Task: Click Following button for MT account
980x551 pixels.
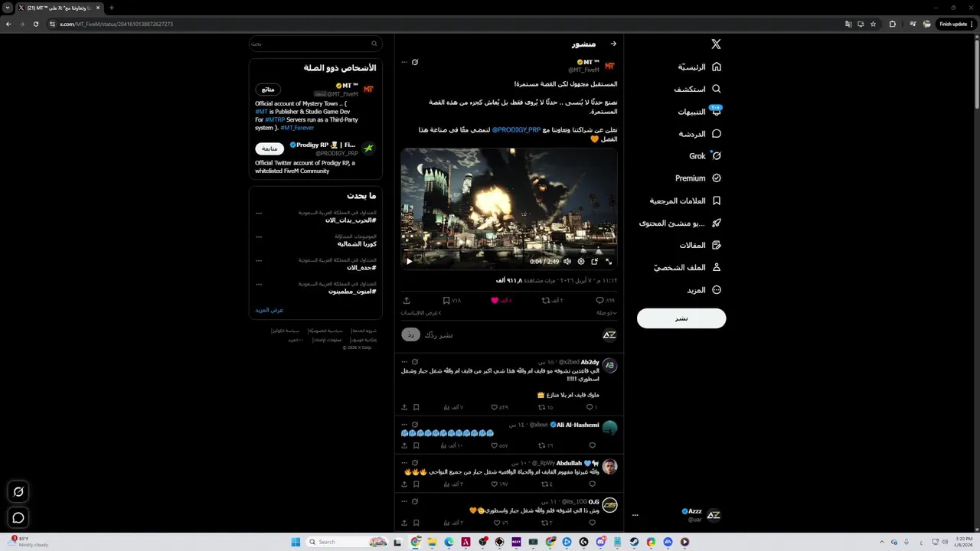Action: coord(268,90)
